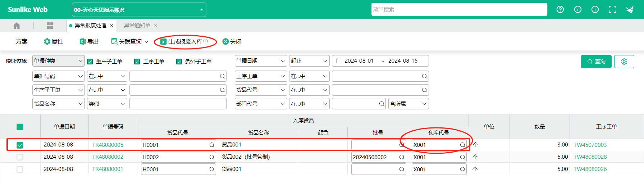
Task: Click lookup icon in 货品代号 filter input
Action: [x=424, y=90]
